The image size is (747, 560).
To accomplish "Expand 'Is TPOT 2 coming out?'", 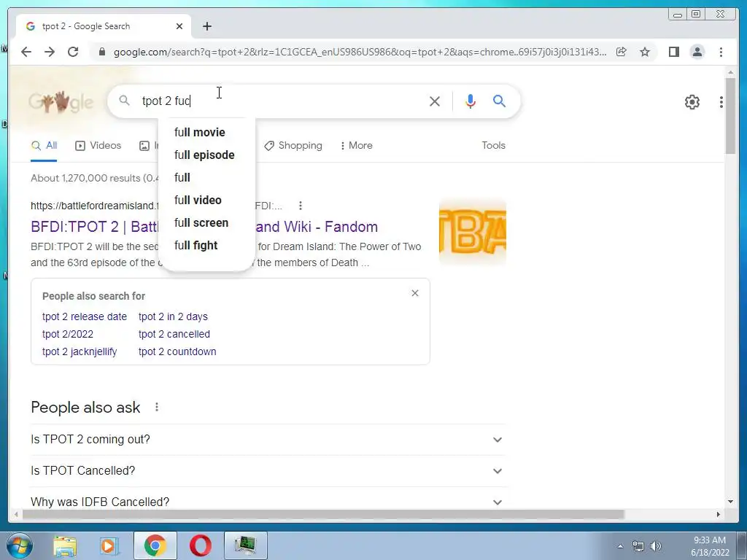I will point(268,440).
